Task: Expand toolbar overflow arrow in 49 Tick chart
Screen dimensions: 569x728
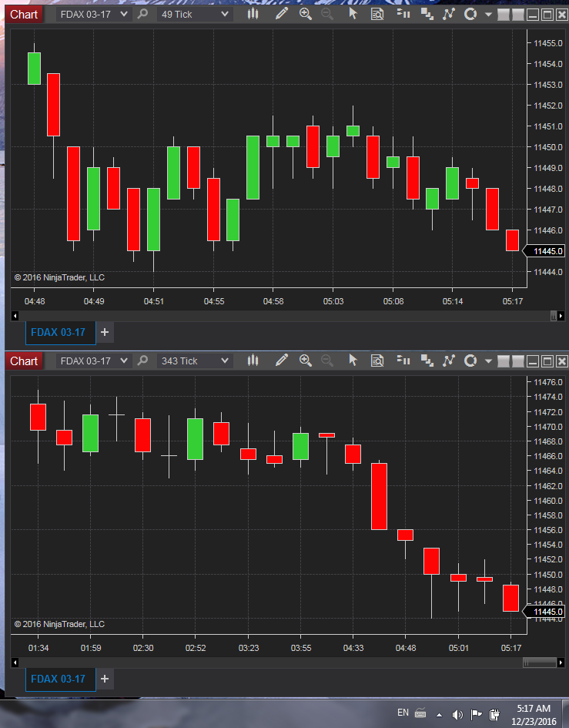Action: [x=488, y=15]
